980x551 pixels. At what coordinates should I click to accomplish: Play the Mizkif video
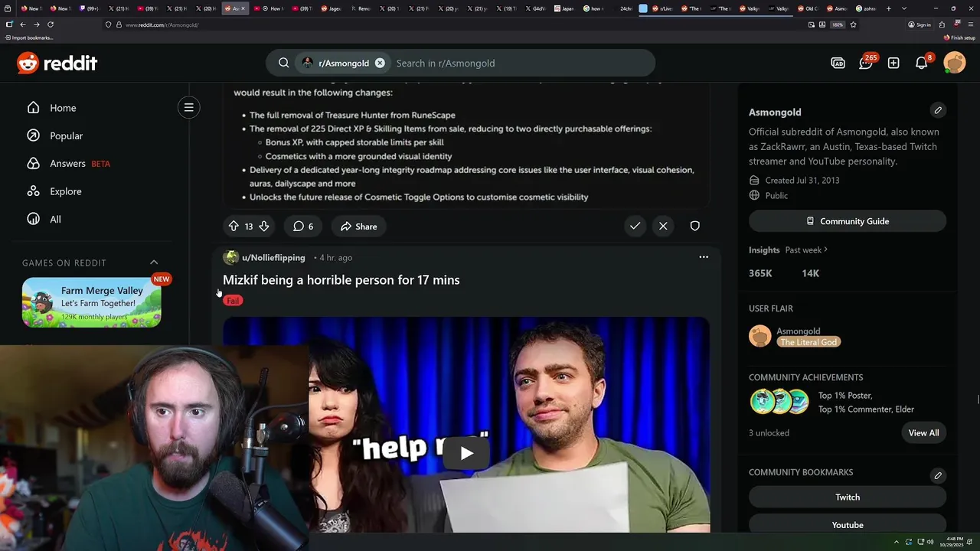pyautogui.click(x=466, y=452)
